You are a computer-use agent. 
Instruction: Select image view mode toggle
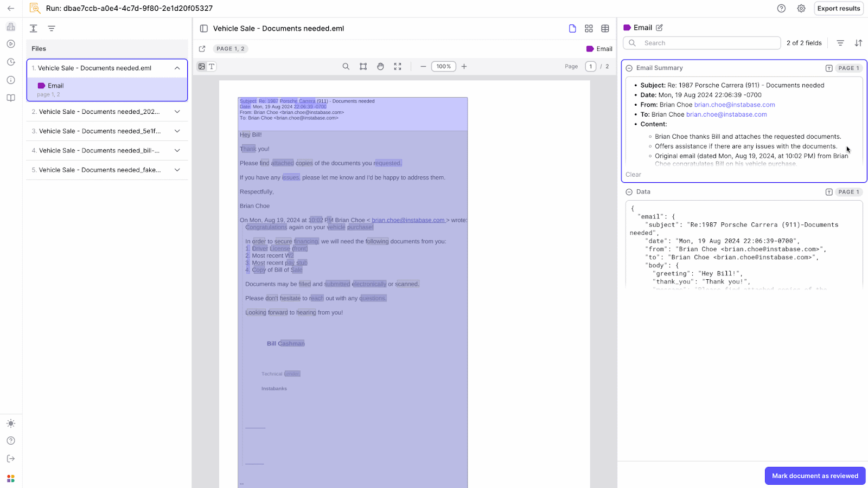point(202,67)
